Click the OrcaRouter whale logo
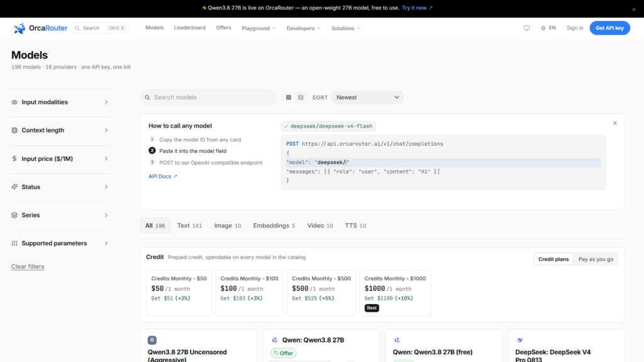 (x=19, y=28)
